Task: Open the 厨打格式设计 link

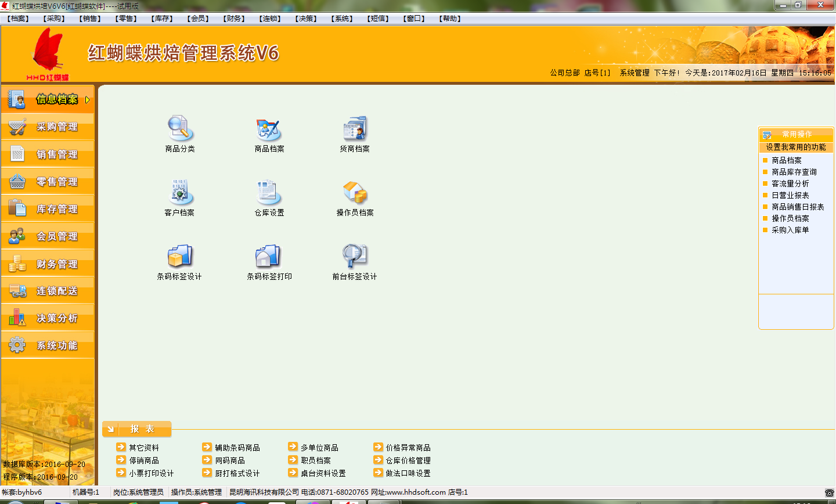Action: coord(237,473)
